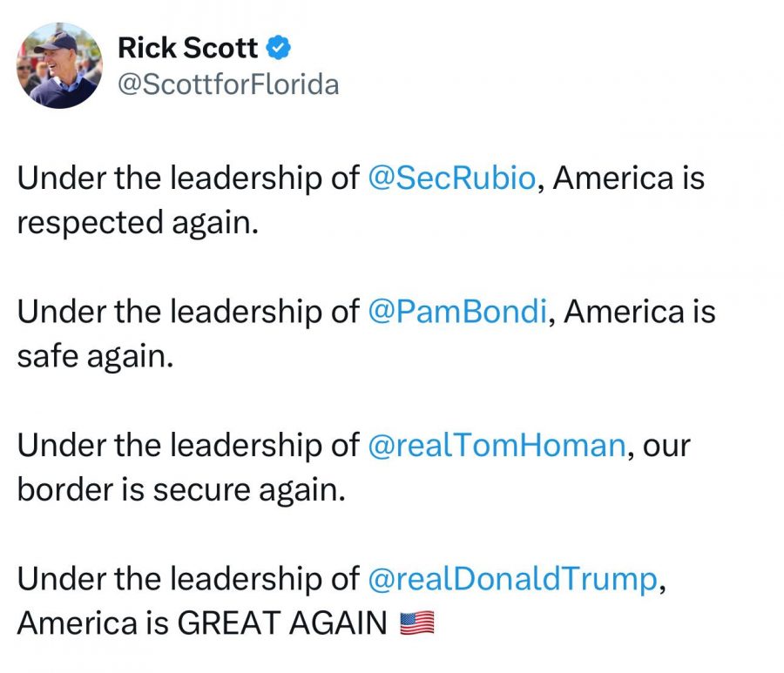Click "Under the leadership of" before @realDonaldTrump
The width and height of the screenshot is (784, 673).
[x=187, y=579]
